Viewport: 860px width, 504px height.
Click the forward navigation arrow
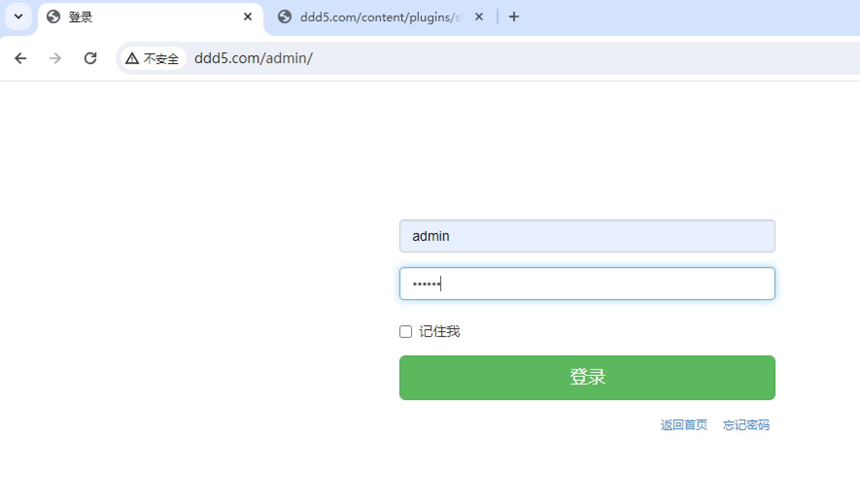55,58
